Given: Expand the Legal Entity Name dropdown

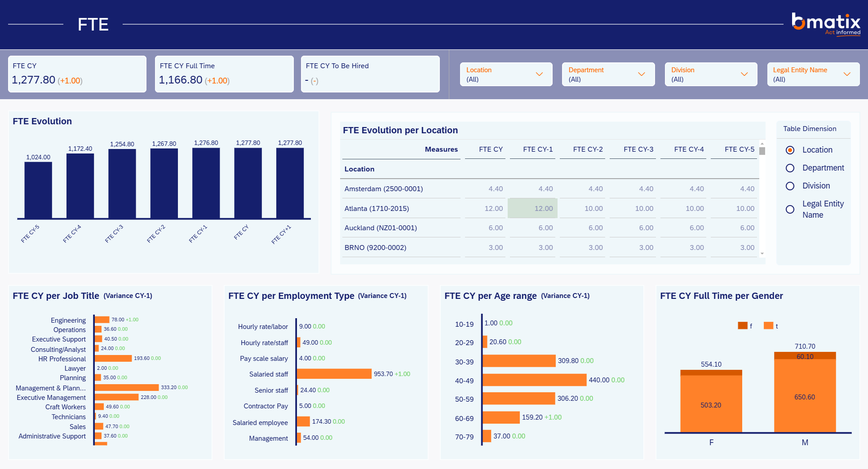Looking at the screenshot, I should 813,75.
